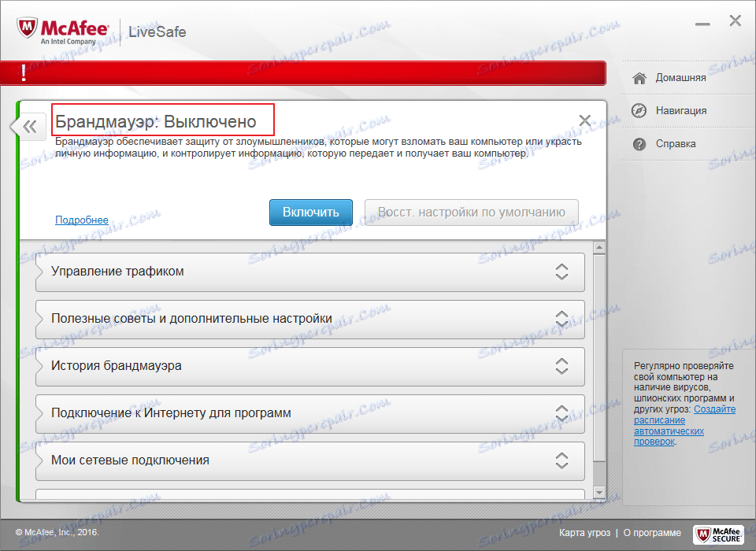Open Навигация menu item

pyautogui.click(x=680, y=111)
